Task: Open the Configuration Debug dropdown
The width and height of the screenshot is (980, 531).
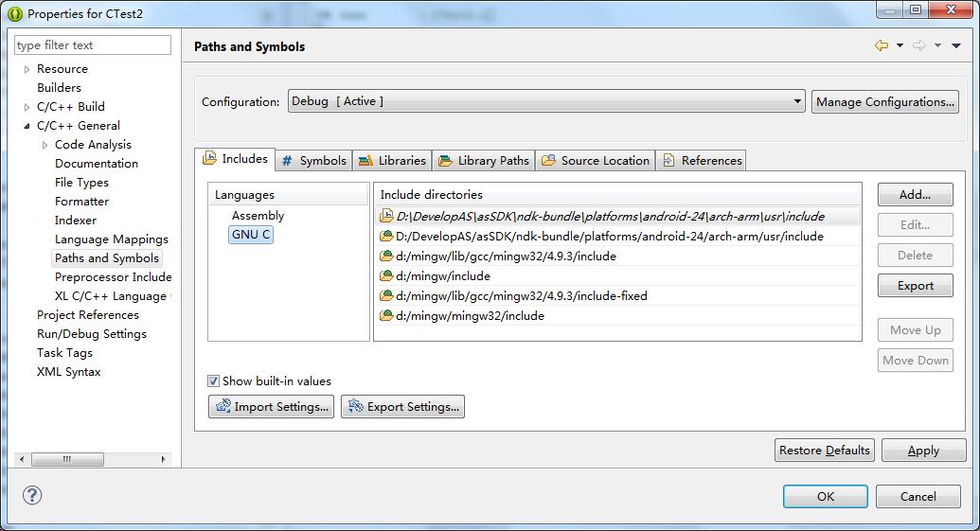Action: click(546, 101)
